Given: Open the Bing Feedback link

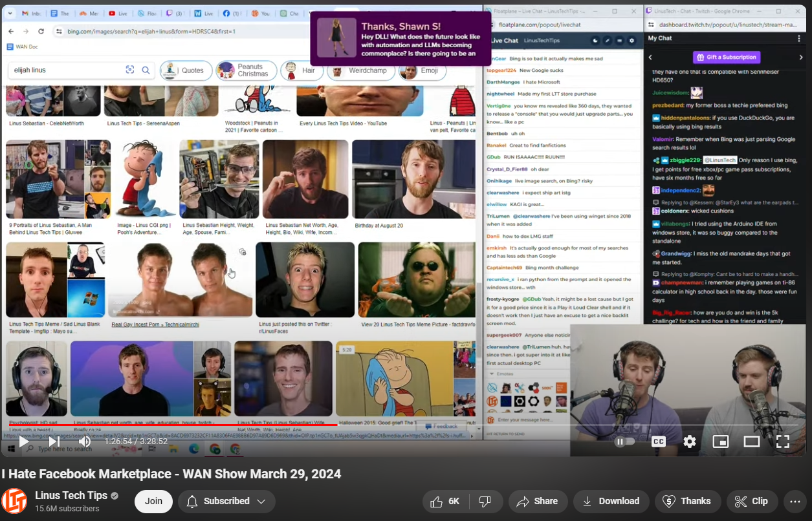Looking at the screenshot, I should (x=441, y=427).
